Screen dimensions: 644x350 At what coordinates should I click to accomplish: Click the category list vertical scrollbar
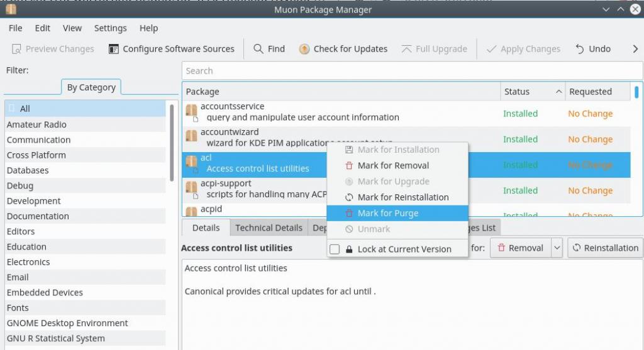[172, 143]
